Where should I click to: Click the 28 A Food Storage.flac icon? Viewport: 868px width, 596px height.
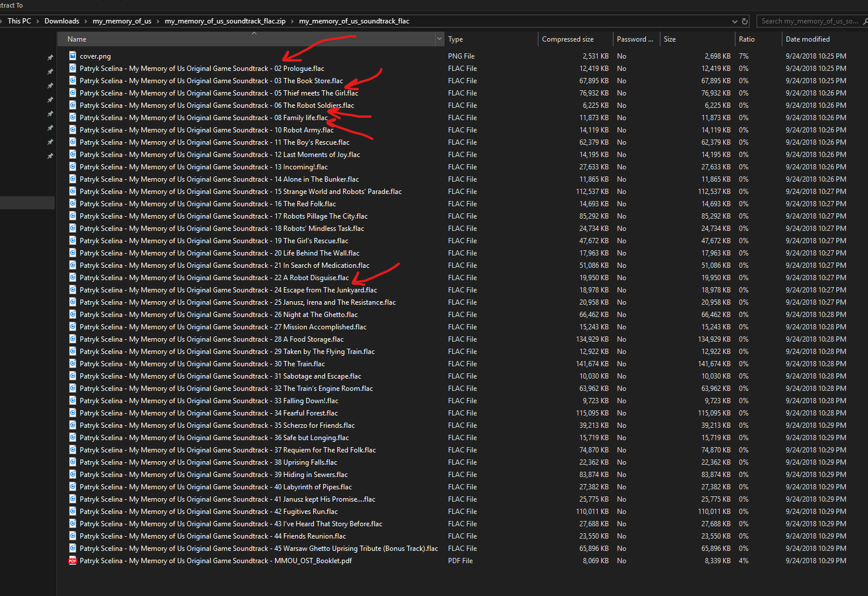(73, 339)
